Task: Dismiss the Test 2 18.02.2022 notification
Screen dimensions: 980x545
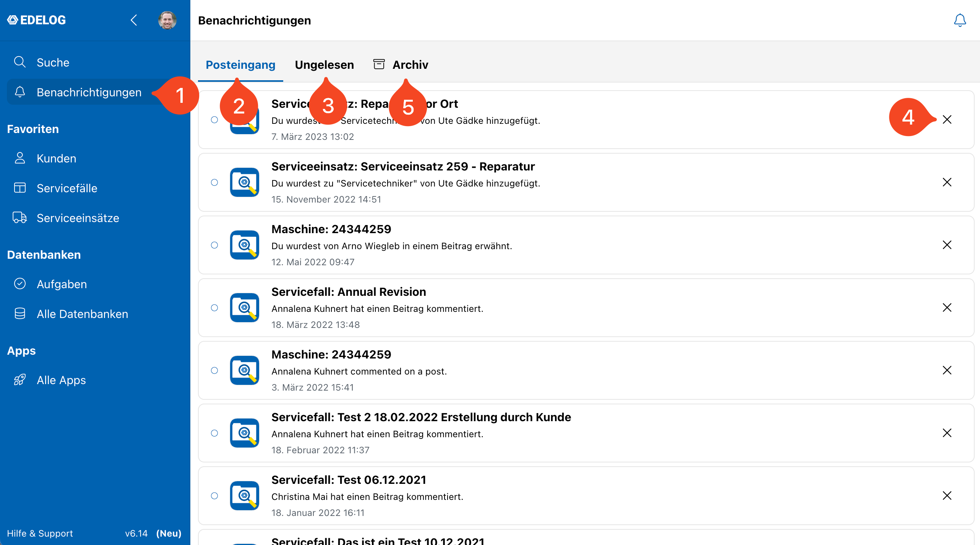Action: coord(947,433)
